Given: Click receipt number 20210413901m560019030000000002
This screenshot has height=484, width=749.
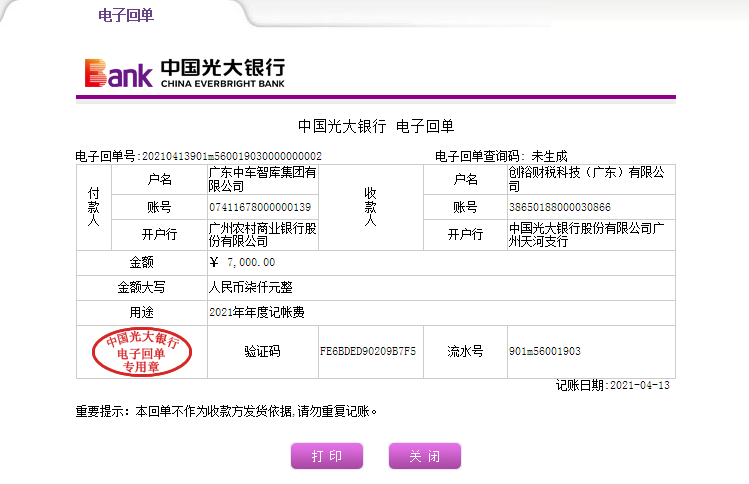Looking at the screenshot, I should pyautogui.click(x=232, y=156).
